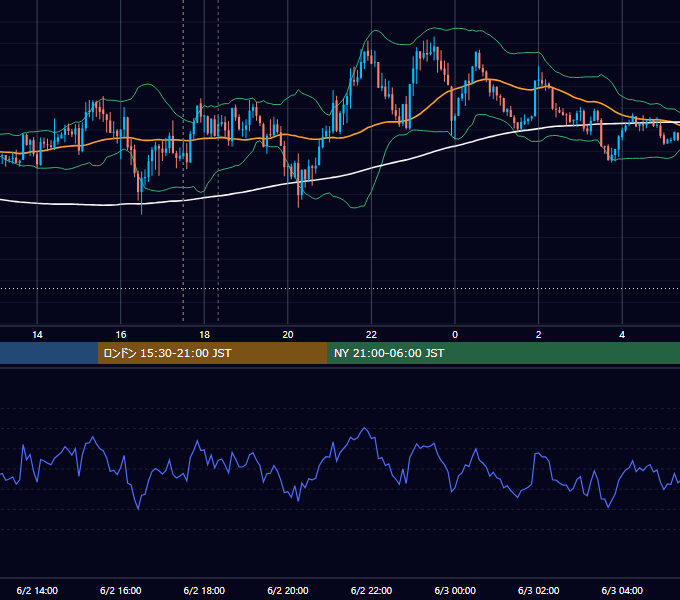
Task: Click the 2 hour axis label
Action: [x=539, y=335]
